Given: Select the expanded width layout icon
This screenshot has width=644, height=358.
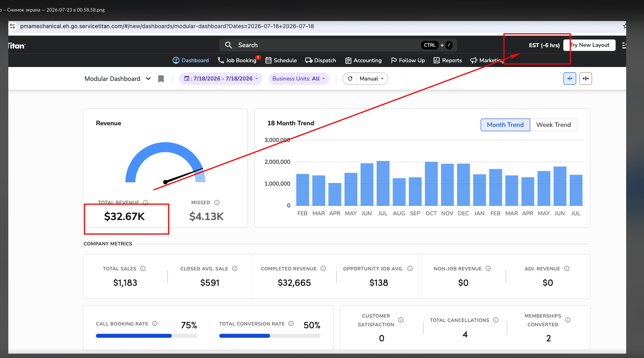Looking at the screenshot, I should (586, 78).
